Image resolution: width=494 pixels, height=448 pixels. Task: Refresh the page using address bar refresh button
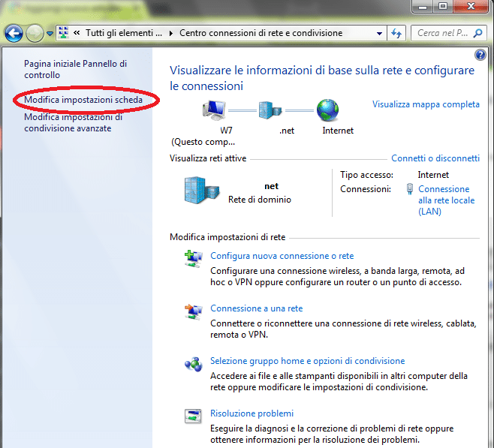tap(396, 33)
